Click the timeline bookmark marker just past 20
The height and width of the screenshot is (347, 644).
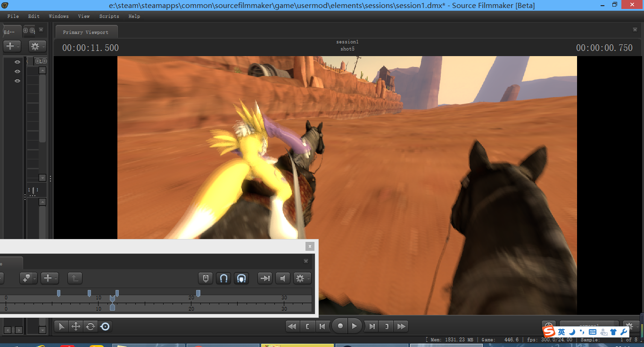198,293
